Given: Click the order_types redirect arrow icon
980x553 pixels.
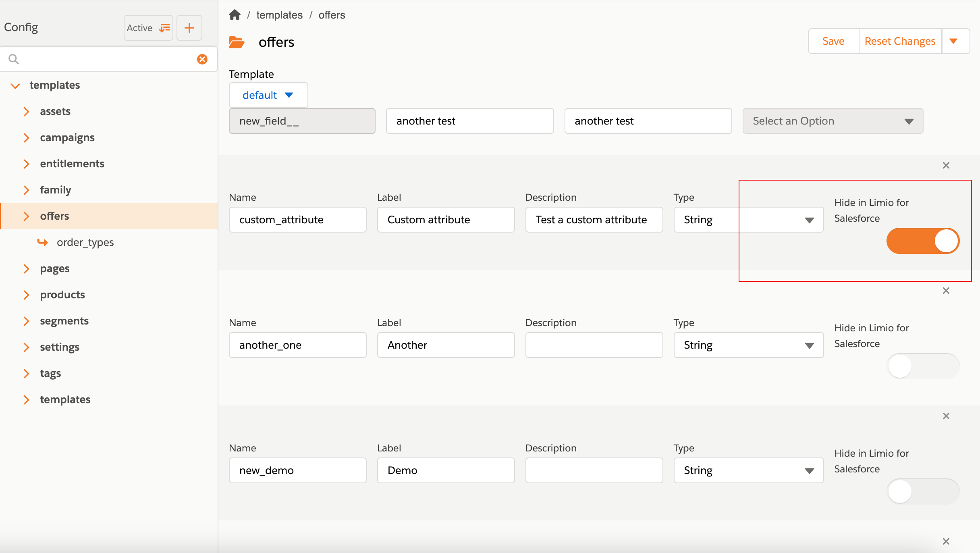Looking at the screenshot, I should tap(42, 242).
